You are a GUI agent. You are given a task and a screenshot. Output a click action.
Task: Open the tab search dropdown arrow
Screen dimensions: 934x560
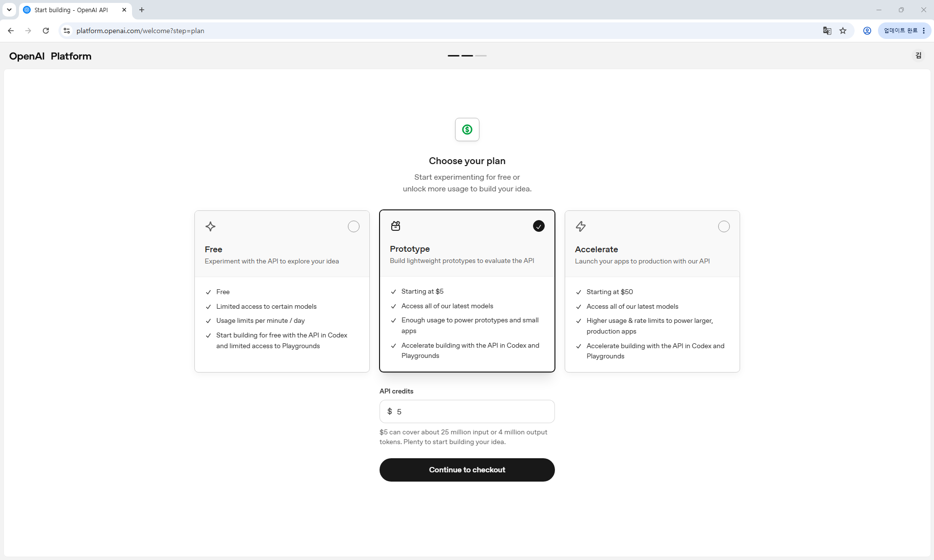coord(9,10)
